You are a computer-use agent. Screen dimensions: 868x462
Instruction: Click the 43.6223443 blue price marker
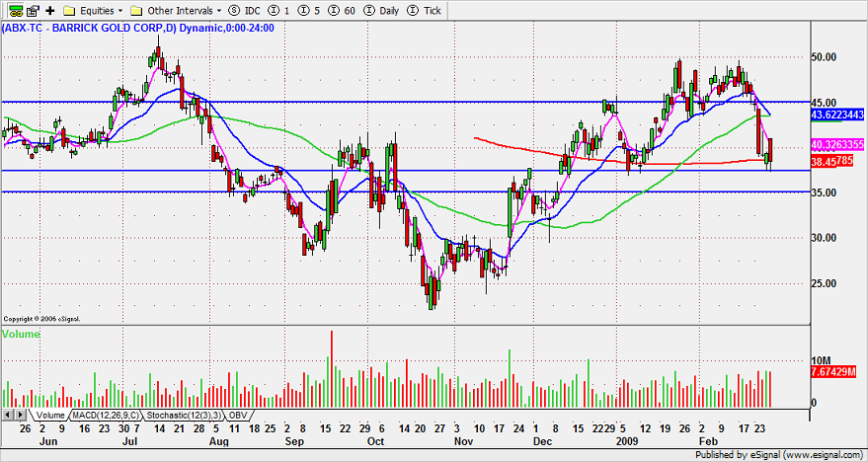coord(836,115)
